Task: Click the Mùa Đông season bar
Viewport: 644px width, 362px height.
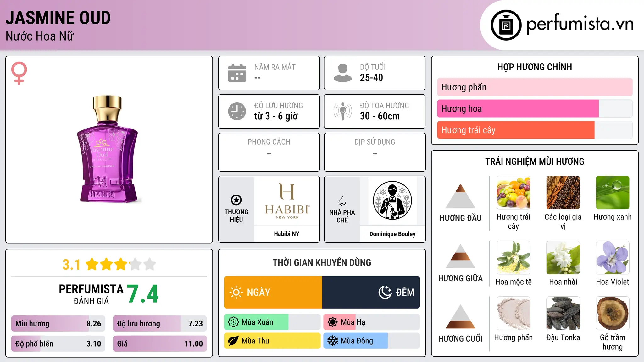Action: tap(372, 341)
